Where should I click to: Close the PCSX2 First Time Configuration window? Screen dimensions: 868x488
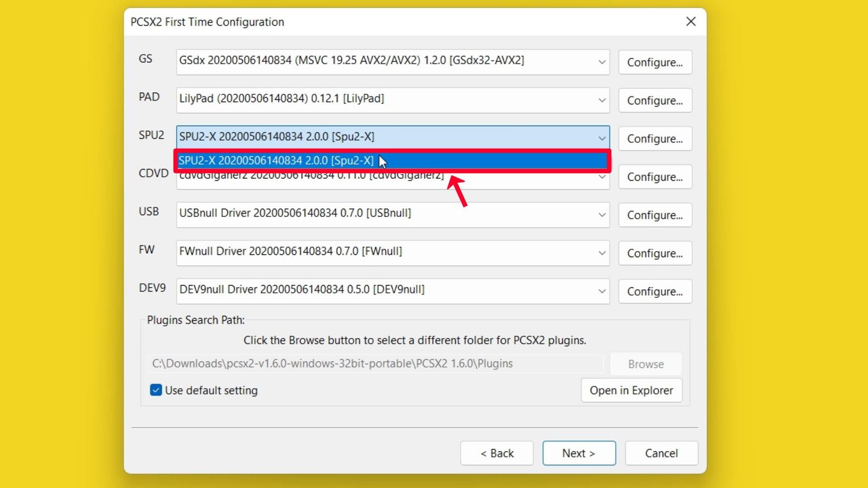tap(691, 22)
